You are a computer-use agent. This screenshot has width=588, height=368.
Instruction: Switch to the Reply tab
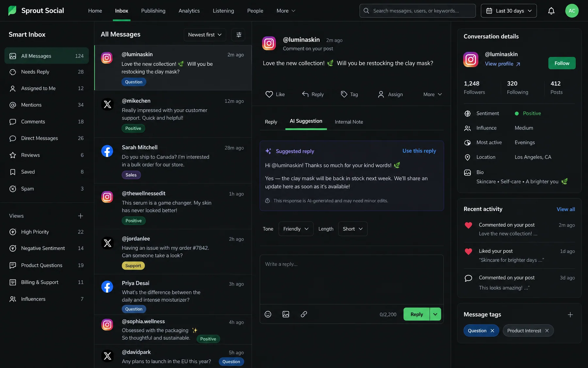pos(271,122)
